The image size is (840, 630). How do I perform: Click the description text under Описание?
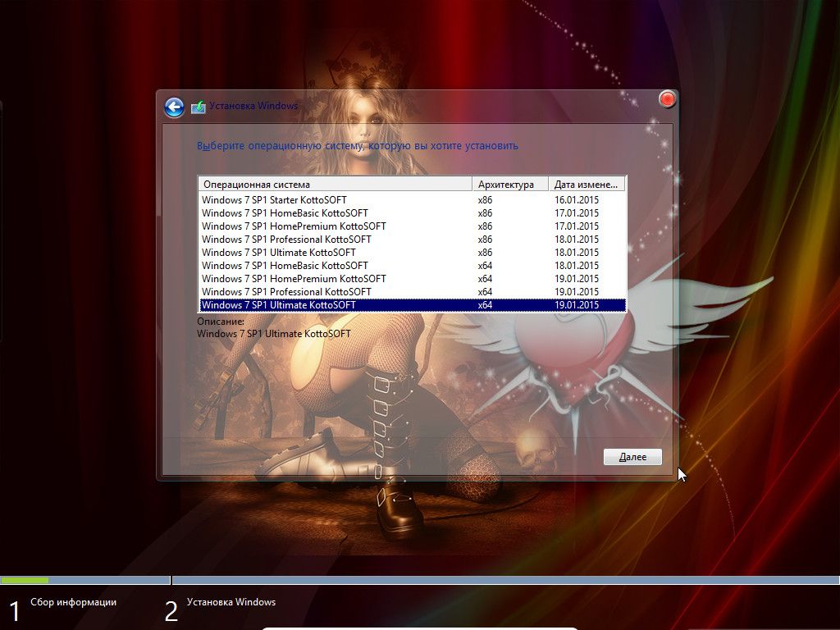pyautogui.click(x=274, y=334)
